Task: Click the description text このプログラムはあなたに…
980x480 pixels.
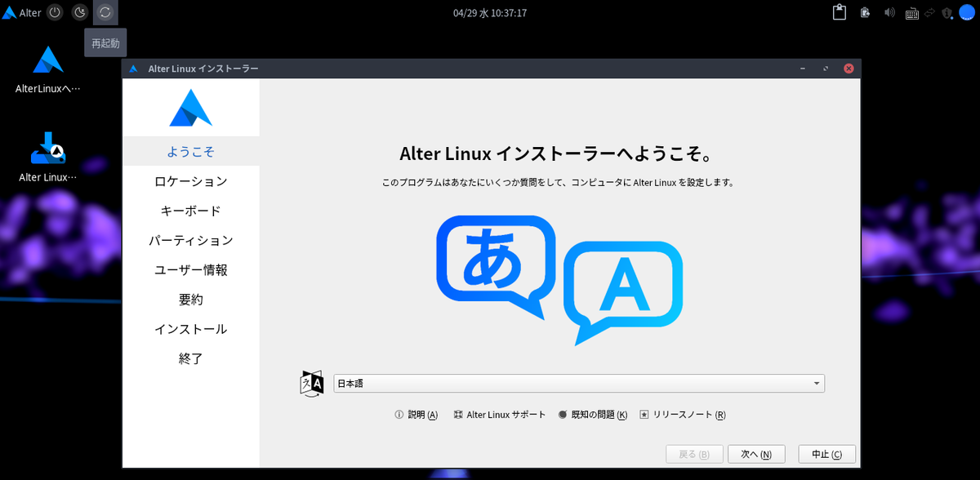Action: pos(558,183)
